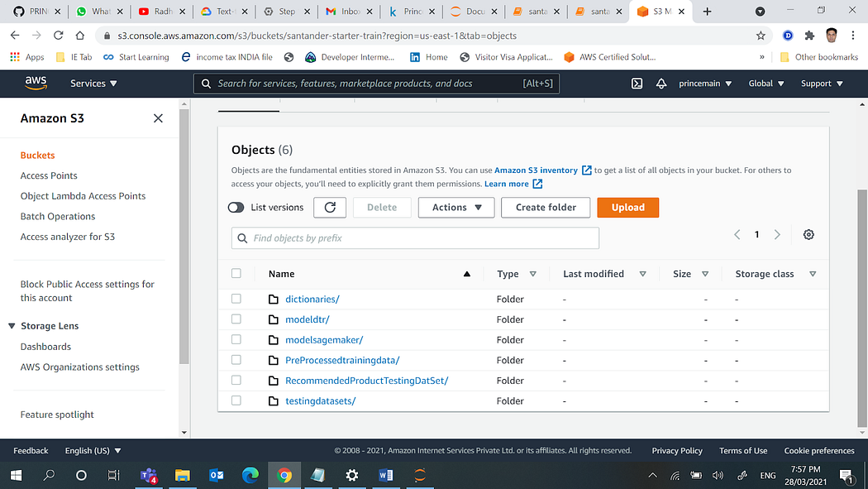Open the princemain account dropdown
Viewport: 868px width, 489px height.
[705, 84]
